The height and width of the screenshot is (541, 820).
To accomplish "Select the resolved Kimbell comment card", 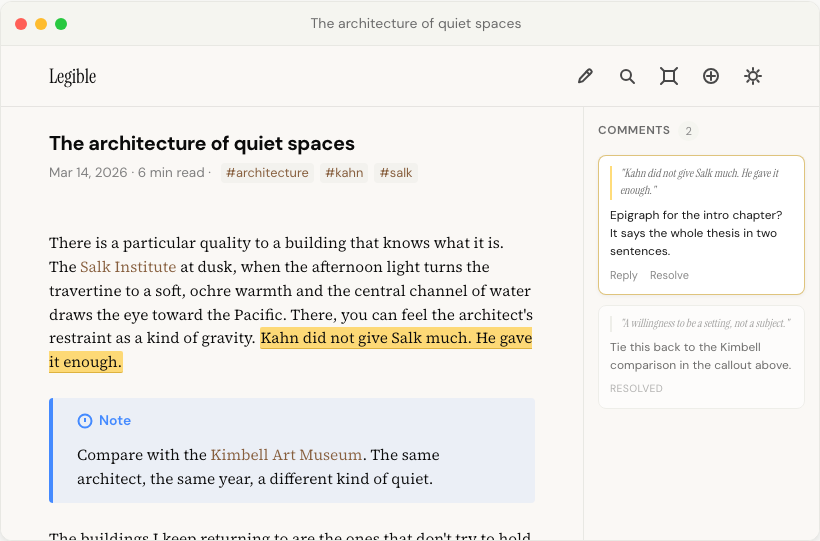I will click(701, 357).
